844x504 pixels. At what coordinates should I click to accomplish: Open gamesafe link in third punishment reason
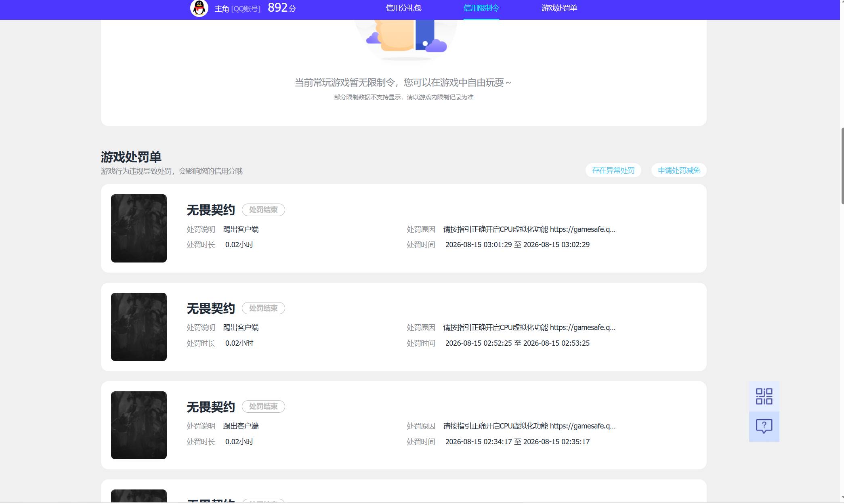(x=583, y=426)
